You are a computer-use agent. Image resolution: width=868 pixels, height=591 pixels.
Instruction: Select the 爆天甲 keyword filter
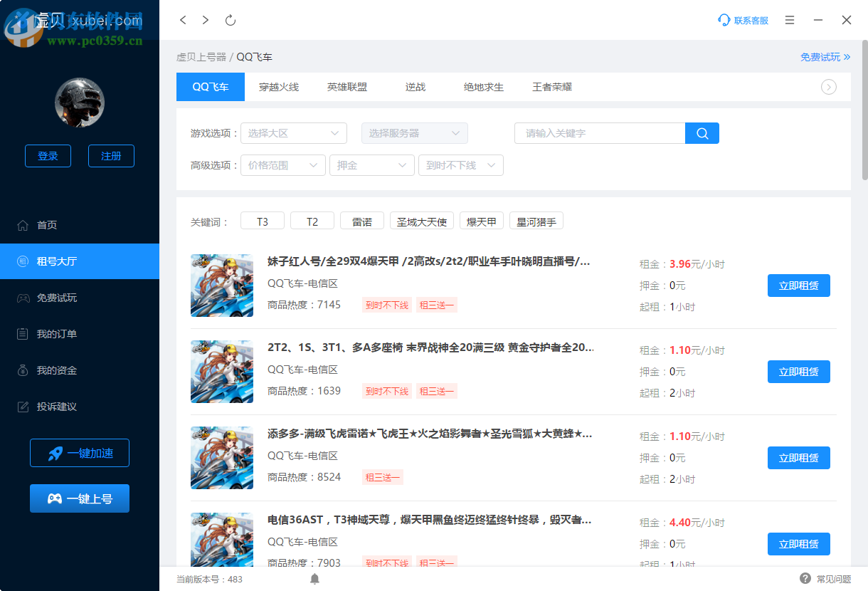[x=481, y=221]
